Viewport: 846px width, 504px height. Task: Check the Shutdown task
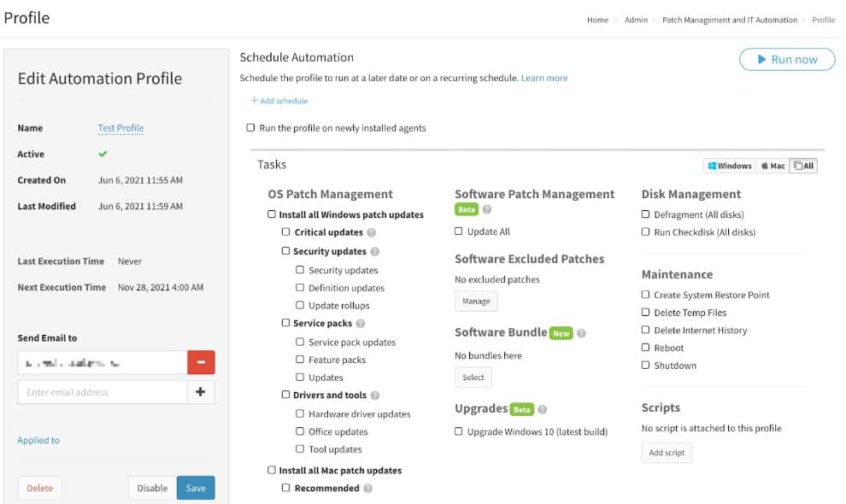[645, 365]
